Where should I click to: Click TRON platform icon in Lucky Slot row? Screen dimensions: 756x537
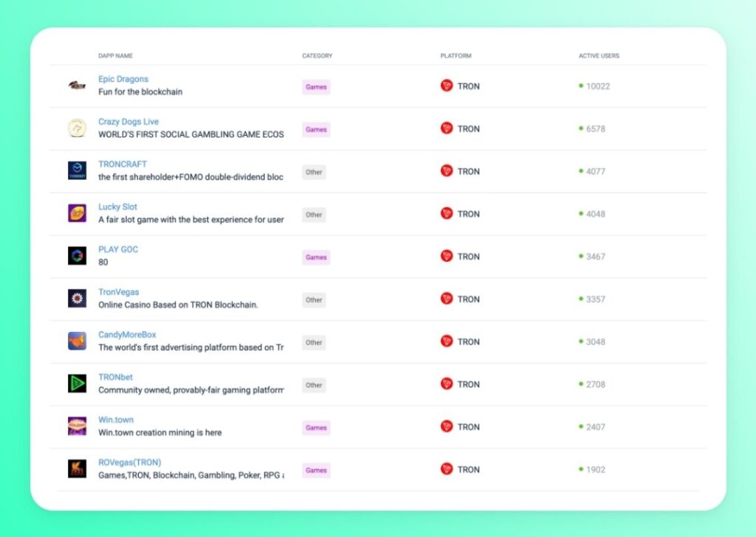point(447,213)
